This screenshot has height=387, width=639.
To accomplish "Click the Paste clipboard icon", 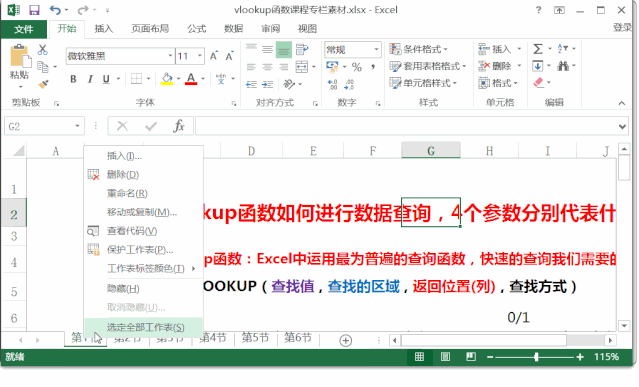I will [x=20, y=56].
